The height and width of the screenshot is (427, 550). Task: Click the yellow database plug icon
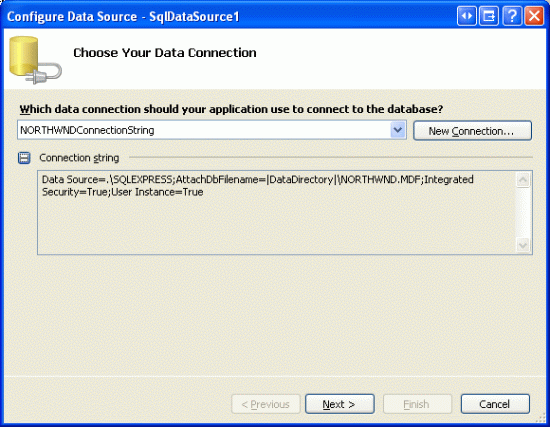[35, 60]
